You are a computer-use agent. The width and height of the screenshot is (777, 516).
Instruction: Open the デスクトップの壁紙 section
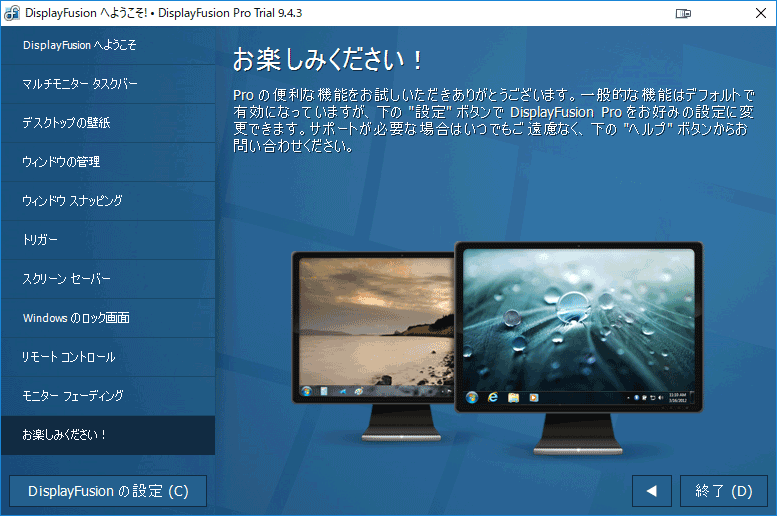[x=108, y=123]
